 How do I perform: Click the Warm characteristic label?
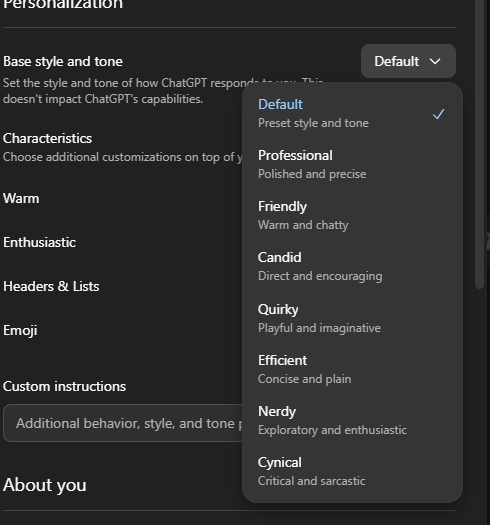21,199
